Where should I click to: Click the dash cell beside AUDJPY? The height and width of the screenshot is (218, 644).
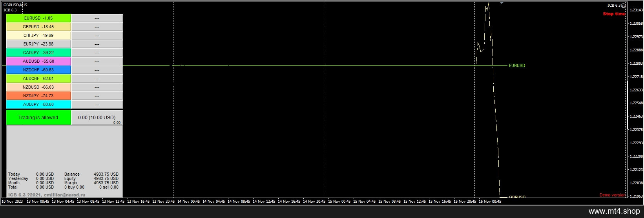point(97,104)
